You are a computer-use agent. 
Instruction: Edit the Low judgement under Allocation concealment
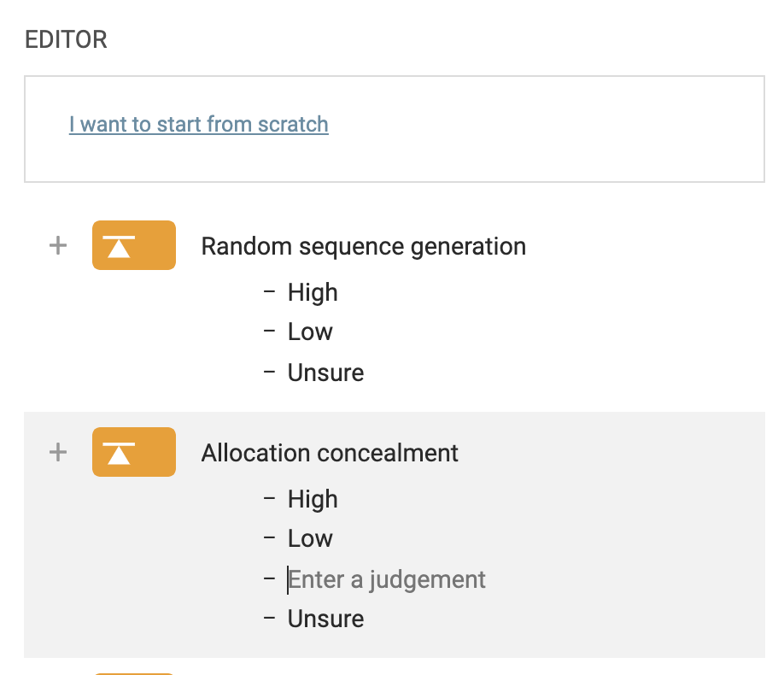point(310,538)
